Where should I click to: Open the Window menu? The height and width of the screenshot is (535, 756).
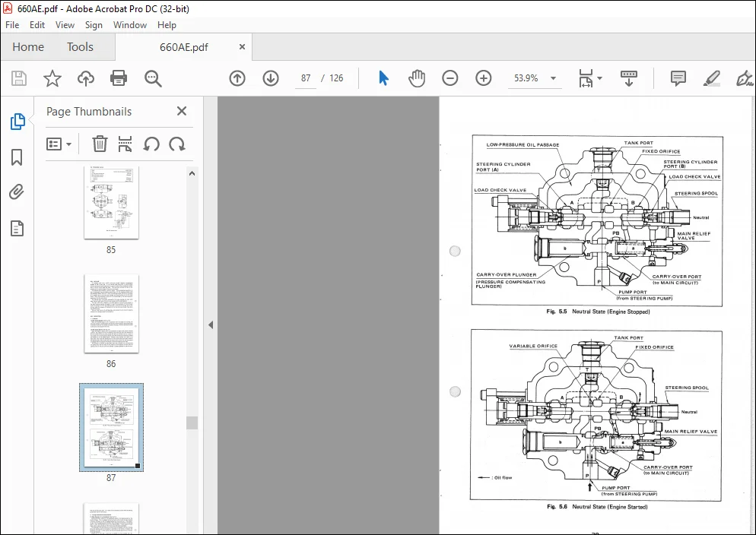coord(130,25)
